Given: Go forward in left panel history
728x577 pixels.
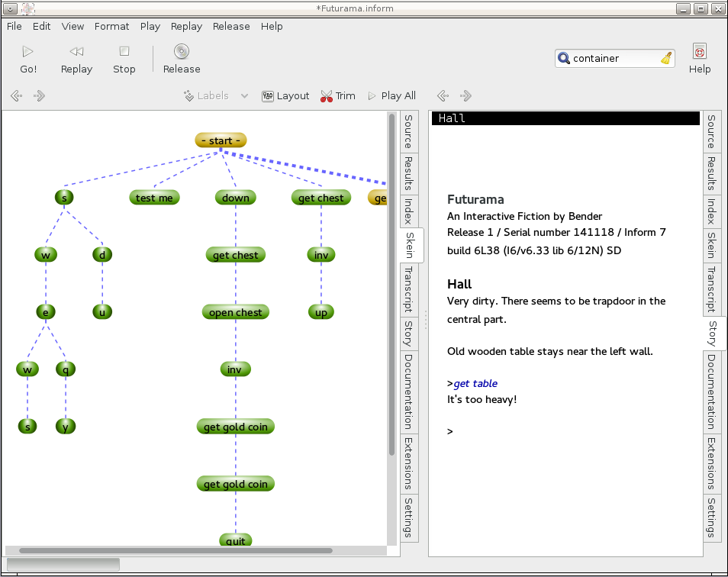Looking at the screenshot, I should pyautogui.click(x=39, y=96).
